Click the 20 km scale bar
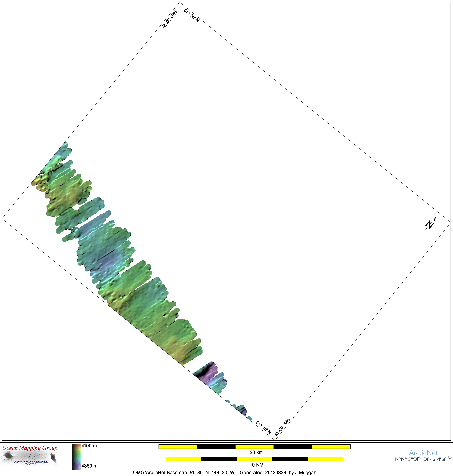 (x=254, y=447)
